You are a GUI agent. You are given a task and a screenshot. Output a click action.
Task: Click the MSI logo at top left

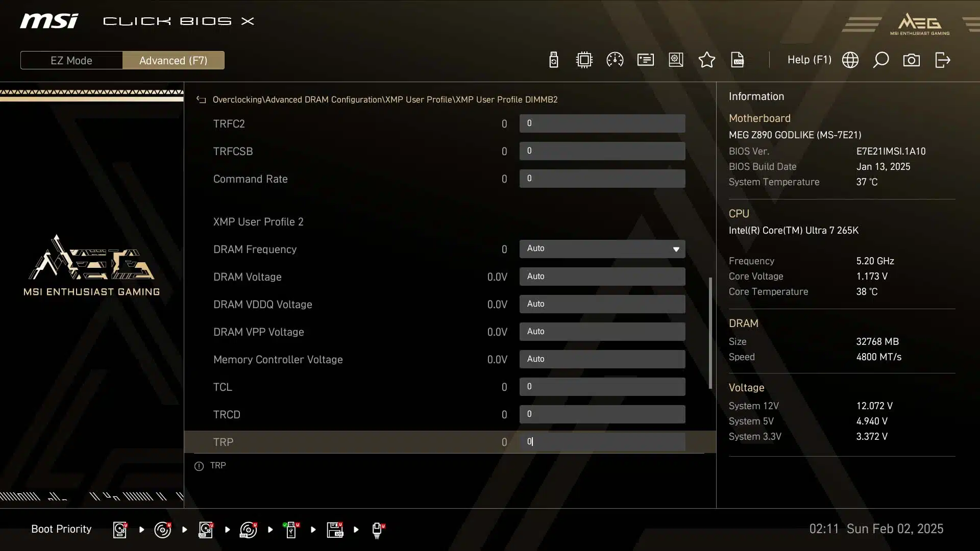point(49,21)
